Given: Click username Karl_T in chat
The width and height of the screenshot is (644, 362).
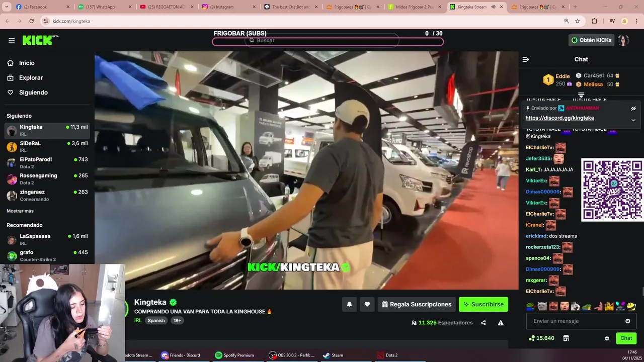Looking at the screenshot, I should point(534,169).
